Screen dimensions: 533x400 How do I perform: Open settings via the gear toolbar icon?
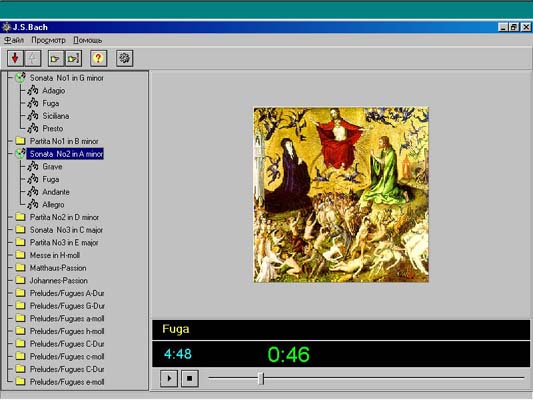point(124,58)
